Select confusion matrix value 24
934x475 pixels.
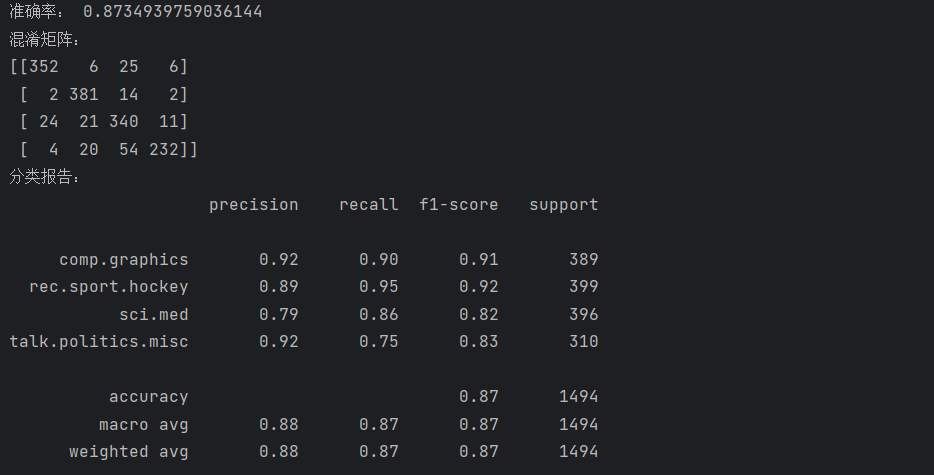click(x=49, y=122)
